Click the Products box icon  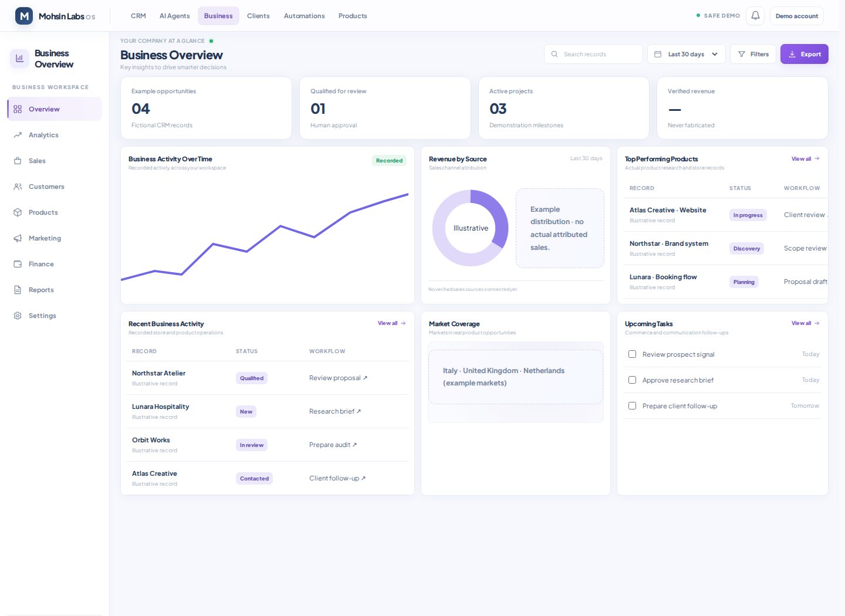coord(18,212)
